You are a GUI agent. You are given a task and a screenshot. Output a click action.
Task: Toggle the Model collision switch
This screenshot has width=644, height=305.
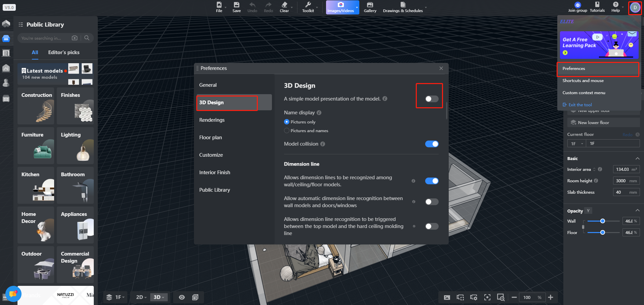click(x=432, y=144)
